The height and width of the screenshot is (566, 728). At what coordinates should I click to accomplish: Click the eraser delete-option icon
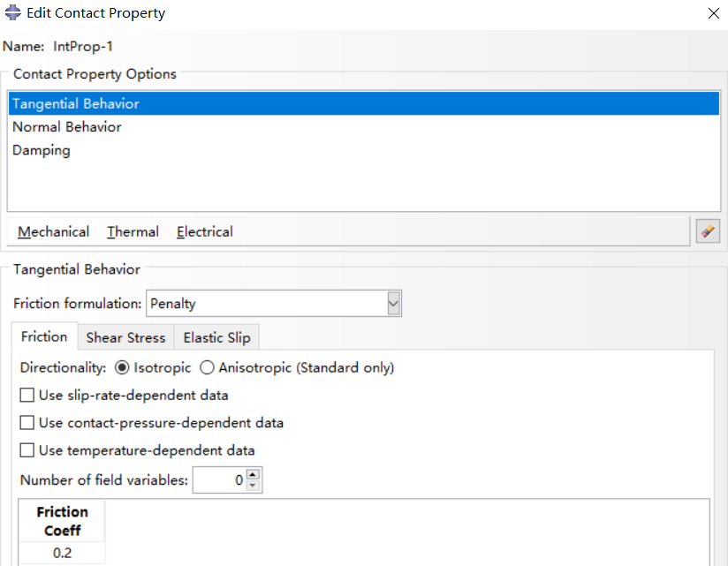pyautogui.click(x=708, y=230)
